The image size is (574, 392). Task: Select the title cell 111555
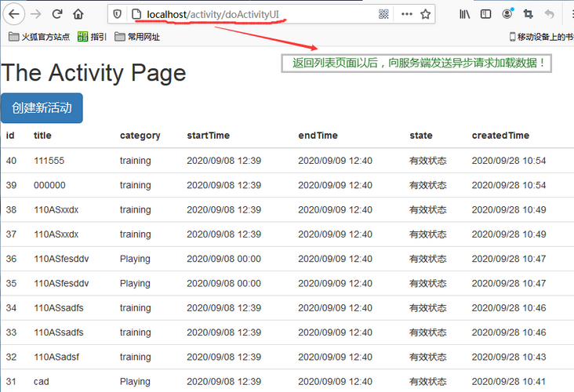[x=49, y=161]
